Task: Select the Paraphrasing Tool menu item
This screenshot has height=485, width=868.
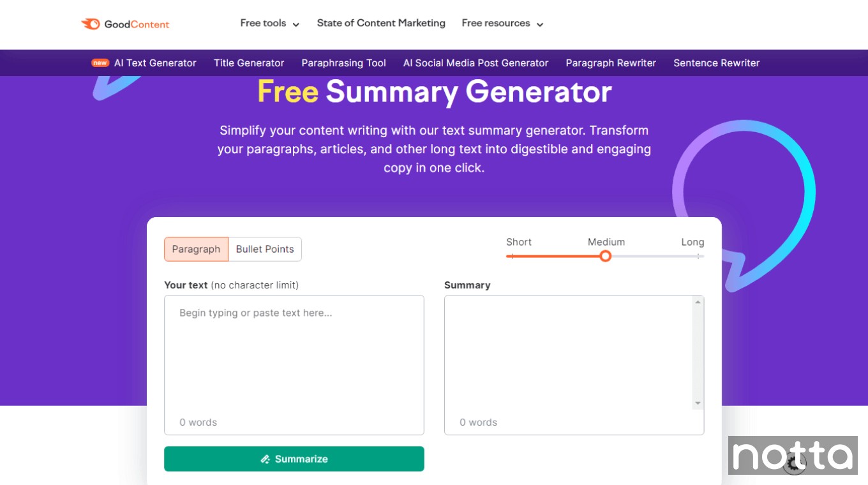Action: 343,63
